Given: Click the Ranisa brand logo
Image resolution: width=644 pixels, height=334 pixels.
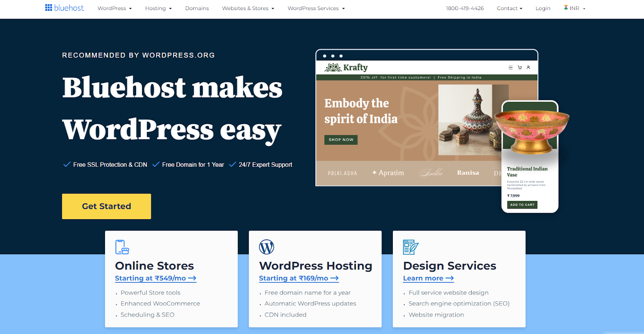Looking at the screenshot, I should pos(468,172).
